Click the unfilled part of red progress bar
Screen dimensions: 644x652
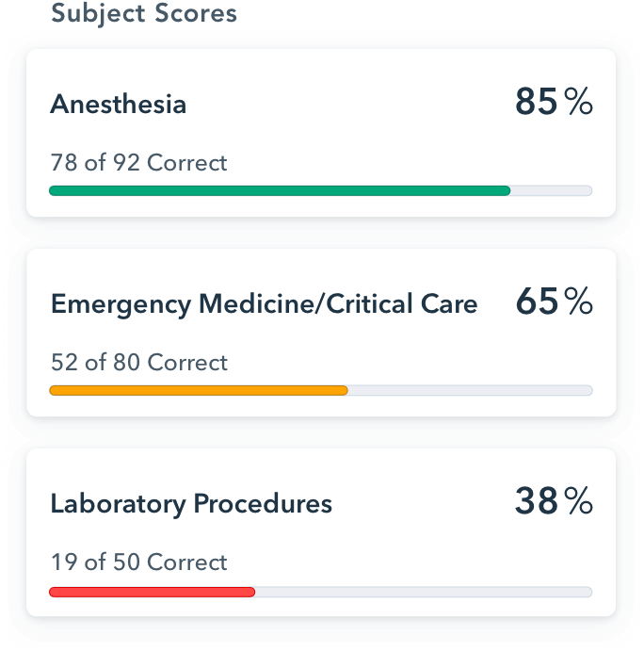coord(423,592)
